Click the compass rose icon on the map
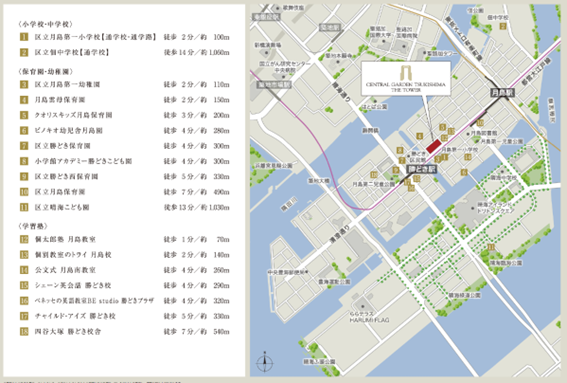The width and height of the screenshot is (567, 383). point(265,362)
